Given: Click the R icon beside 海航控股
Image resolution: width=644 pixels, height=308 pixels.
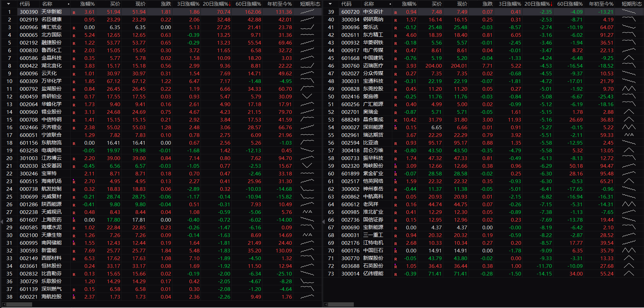Looking at the screenshot, I should pyautogui.click(x=74, y=297).
